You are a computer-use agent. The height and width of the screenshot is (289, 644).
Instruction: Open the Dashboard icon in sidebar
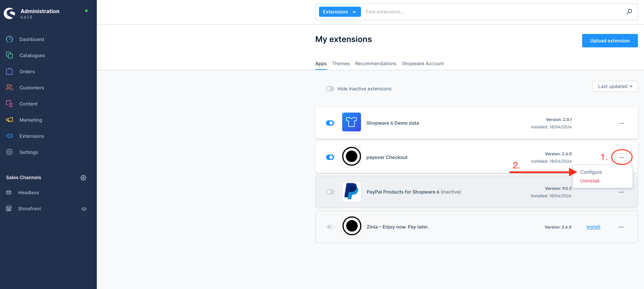point(9,39)
